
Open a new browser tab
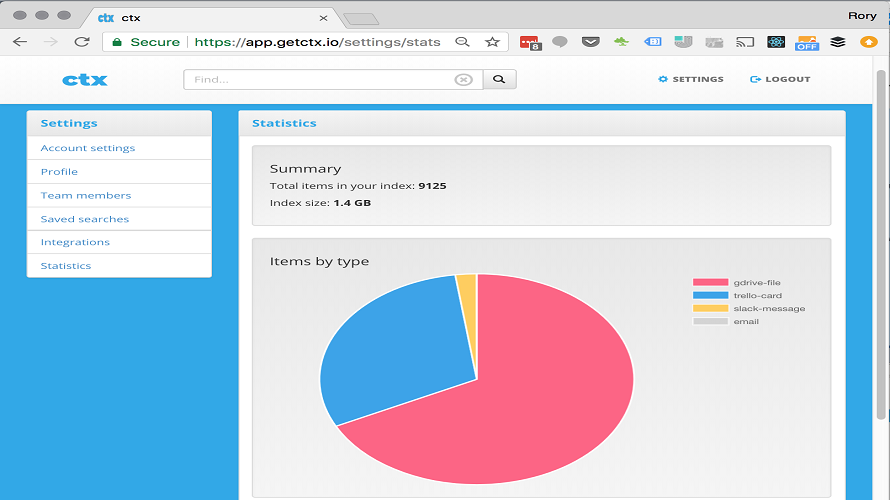tap(362, 19)
